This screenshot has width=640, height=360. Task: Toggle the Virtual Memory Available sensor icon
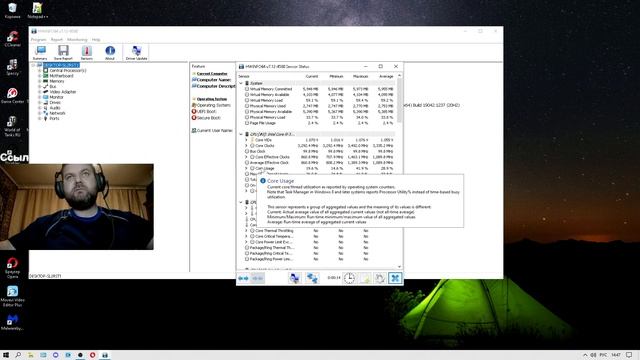click(247, 94)
